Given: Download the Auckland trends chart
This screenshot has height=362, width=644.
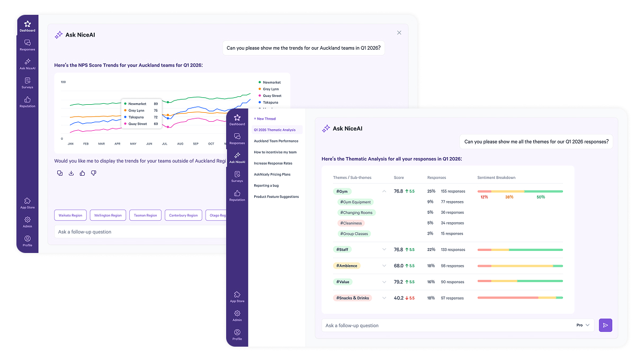Looking at the screenshot, I should [x=71, y=173].
